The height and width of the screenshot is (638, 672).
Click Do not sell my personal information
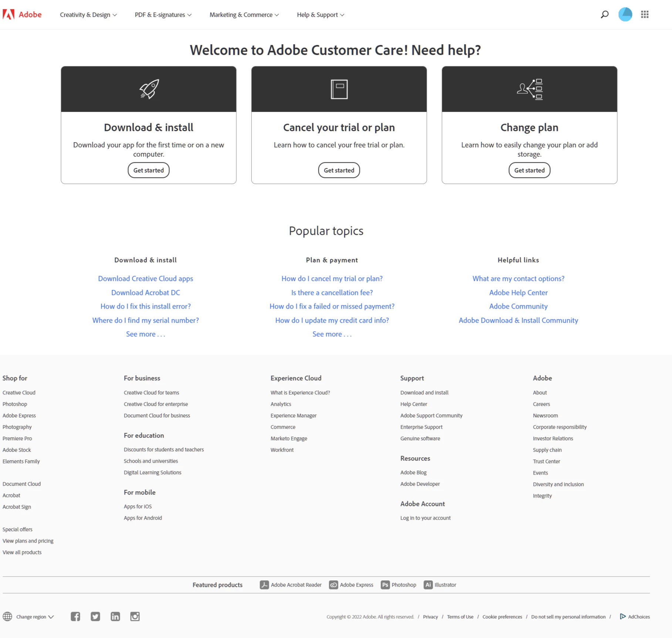point(568,617)
